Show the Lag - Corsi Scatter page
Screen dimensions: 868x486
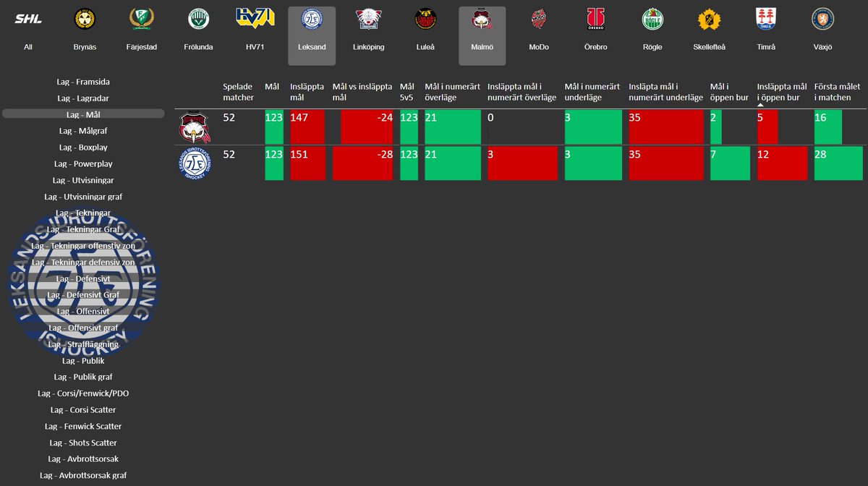(83, 409)
